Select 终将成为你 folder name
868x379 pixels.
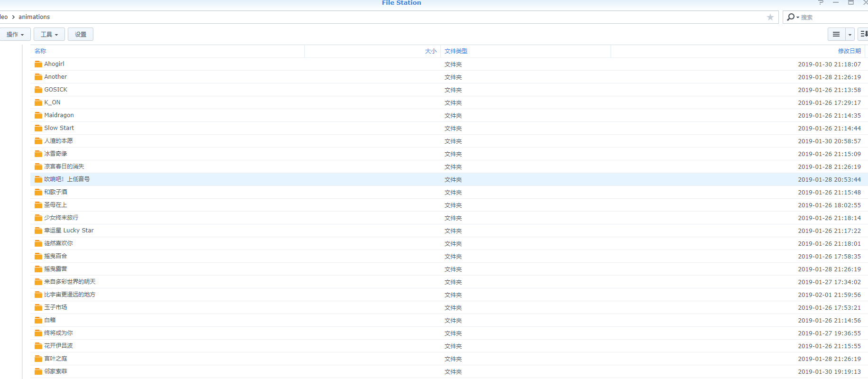tap(58, 333)
